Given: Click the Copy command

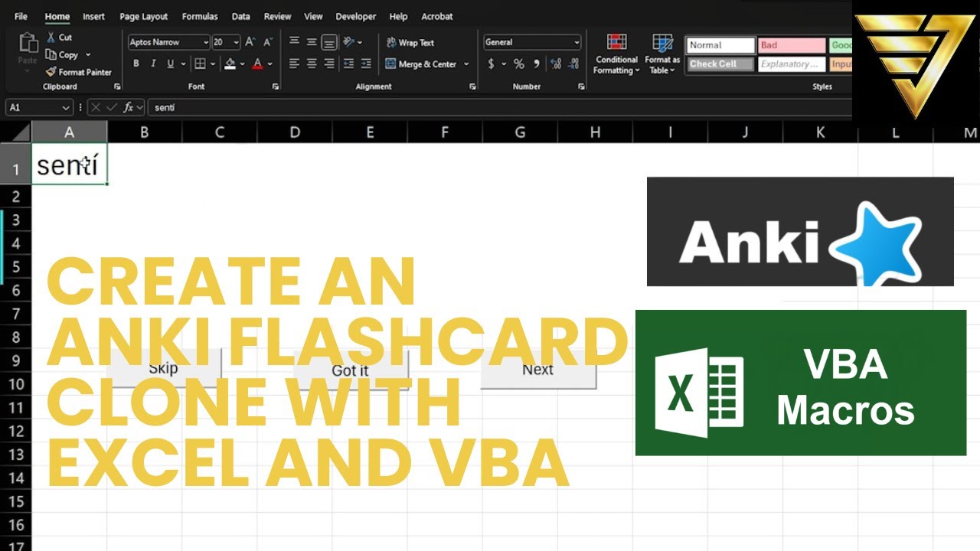Looking at the screenshot, I should coord(62,54).
